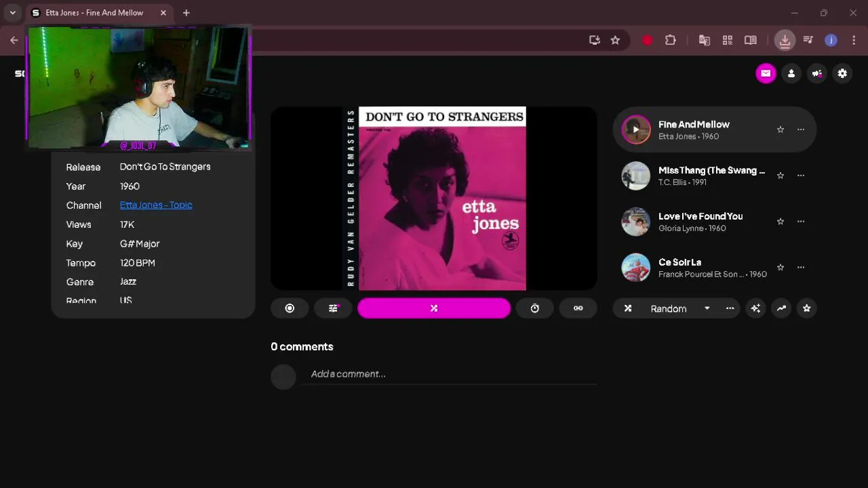Open the browser profile avatar J
868x488 pixels.
[831, 40]
